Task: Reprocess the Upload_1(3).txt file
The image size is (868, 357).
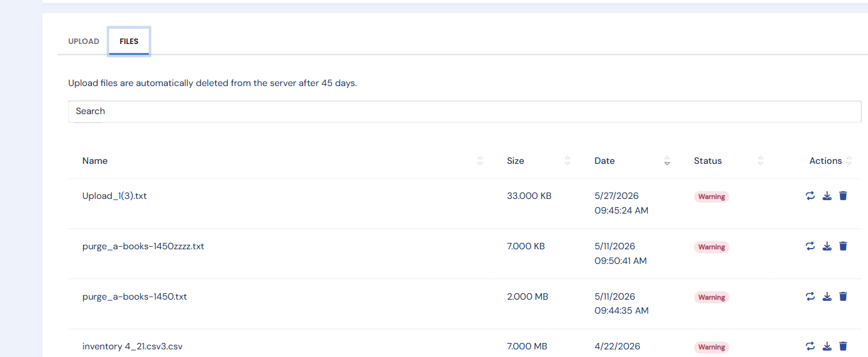Action: [x=811, y=196]
